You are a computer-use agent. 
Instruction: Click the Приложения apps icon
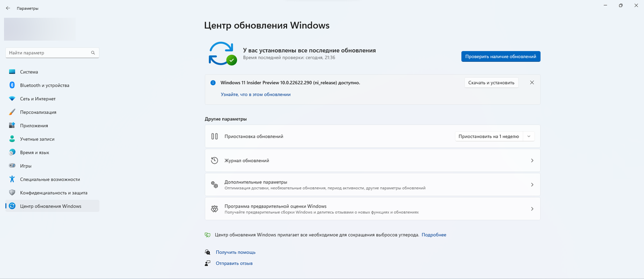(x=12, y=126)
